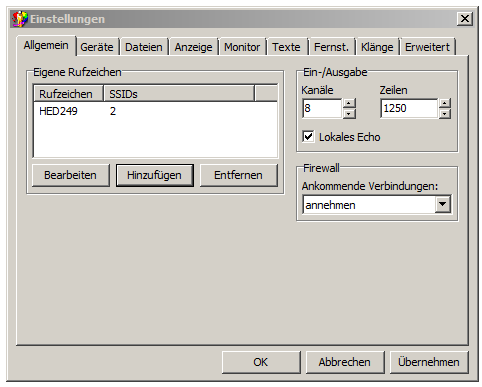The width and height of the screenshot is (482, 387).
Task: Open the Dateien tab
Action: (x=144, y=47)
